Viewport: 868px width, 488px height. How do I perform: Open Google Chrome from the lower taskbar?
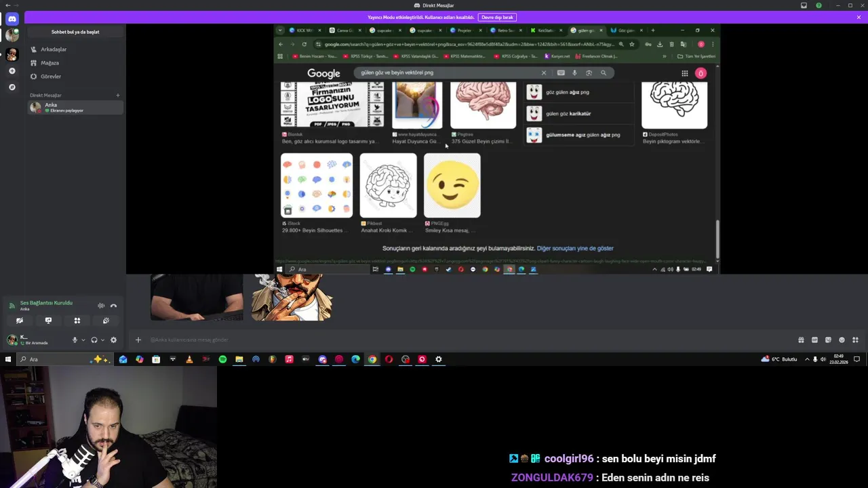pyautogui.click(x=372, y=359)
